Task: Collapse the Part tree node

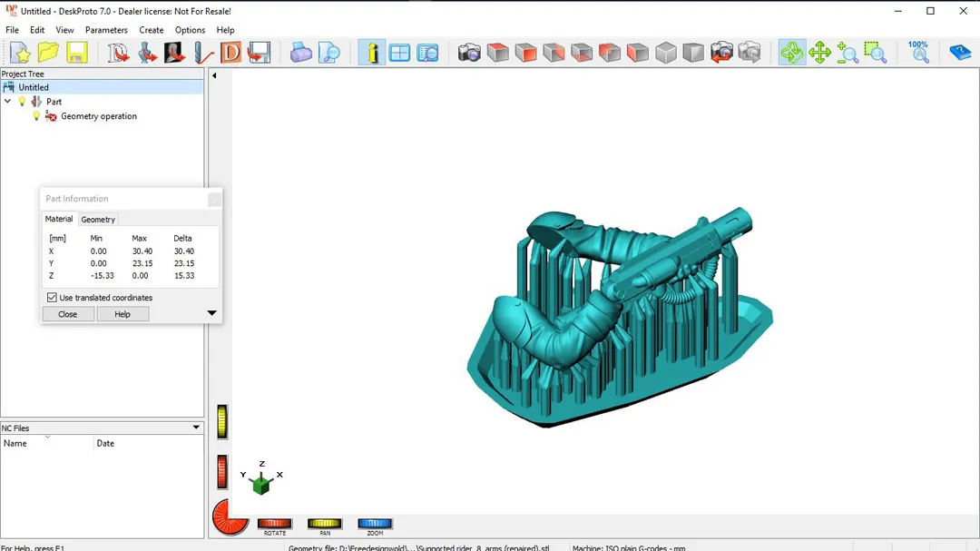Action: coord(7,102)
